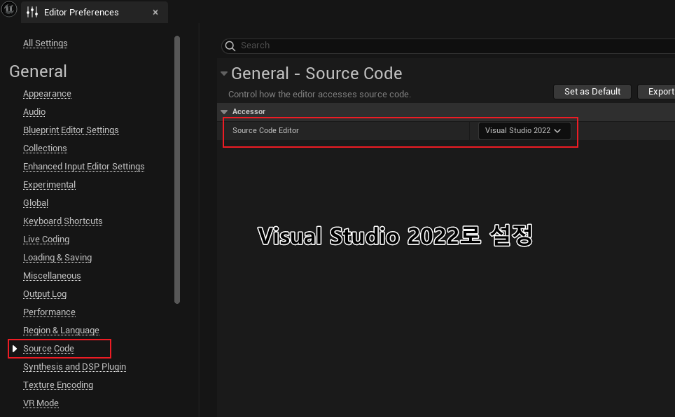Open Experimental settings
This screenshot has height=417, width=675.
pos(50,185)
